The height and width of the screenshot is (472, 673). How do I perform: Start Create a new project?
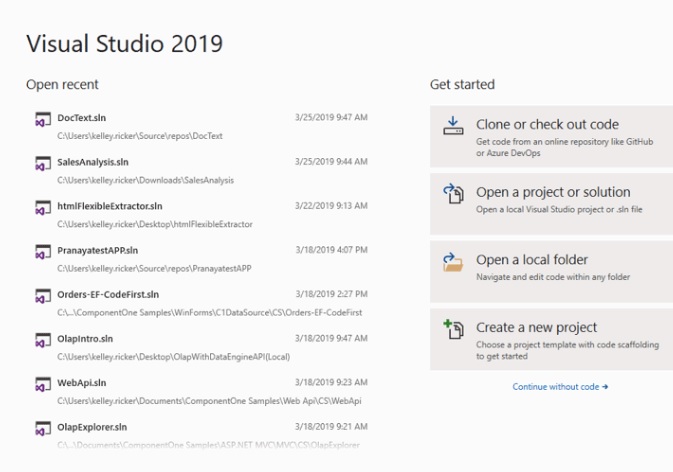click(x=552, y=339)
